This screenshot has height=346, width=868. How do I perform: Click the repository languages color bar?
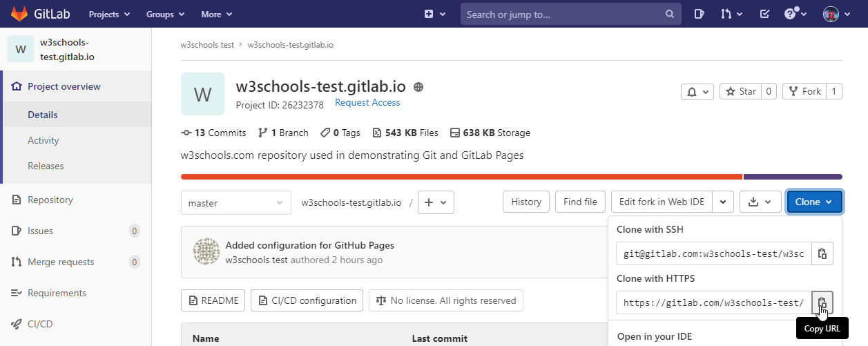click(511, 177)
